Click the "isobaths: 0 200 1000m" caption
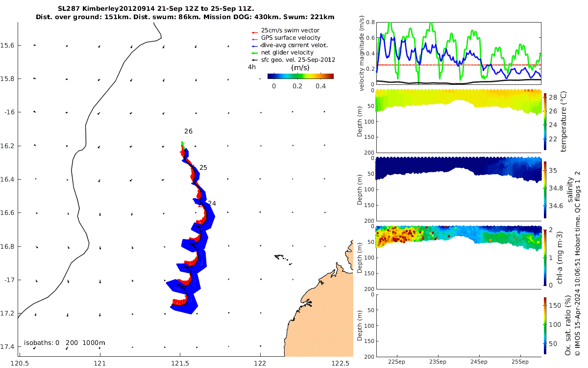The image size is (588, 368). 65,342
